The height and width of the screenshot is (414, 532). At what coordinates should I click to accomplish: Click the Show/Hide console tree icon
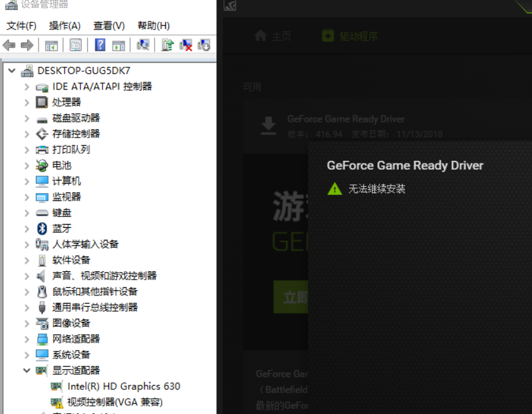point(52,45)
